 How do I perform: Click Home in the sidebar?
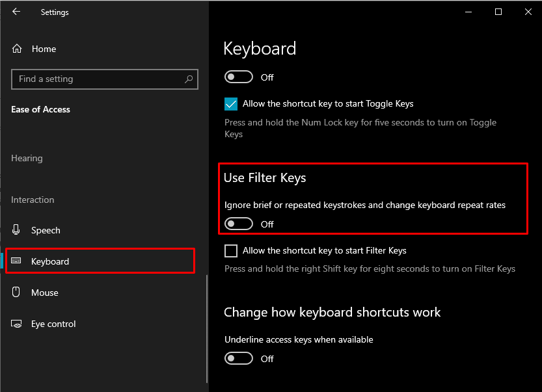coord(44,49)
